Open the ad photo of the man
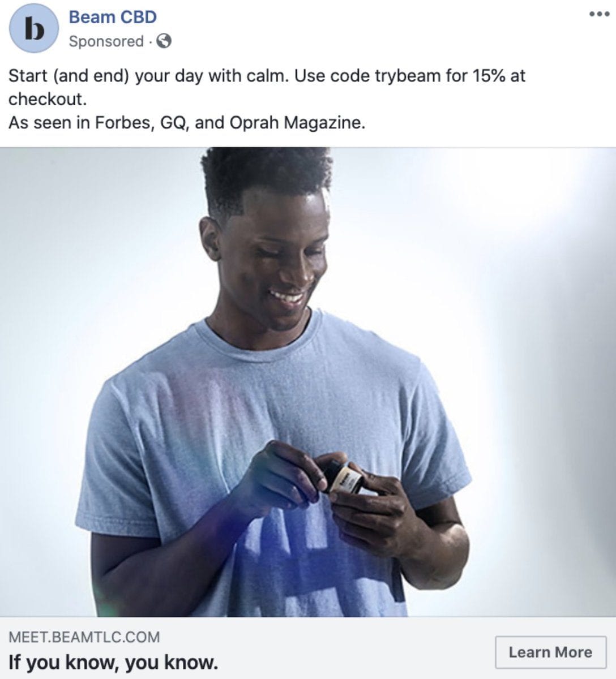Viewport: 616px width, 679px height. coord(308,382)
